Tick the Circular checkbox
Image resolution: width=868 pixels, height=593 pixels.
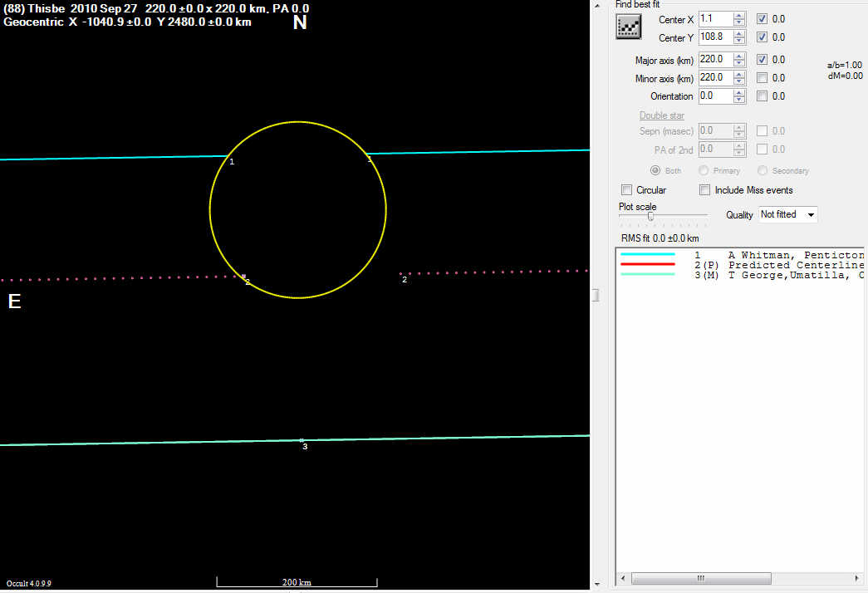(x=627, y=190)
